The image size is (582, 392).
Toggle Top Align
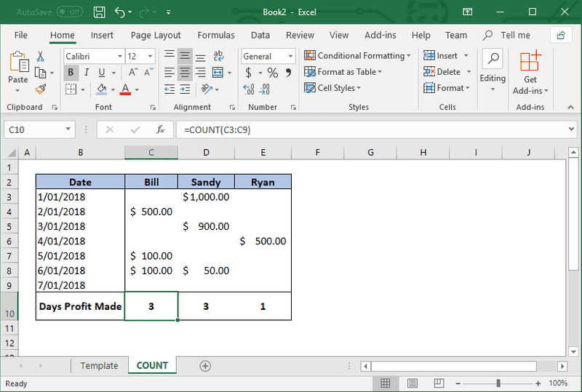170,56
